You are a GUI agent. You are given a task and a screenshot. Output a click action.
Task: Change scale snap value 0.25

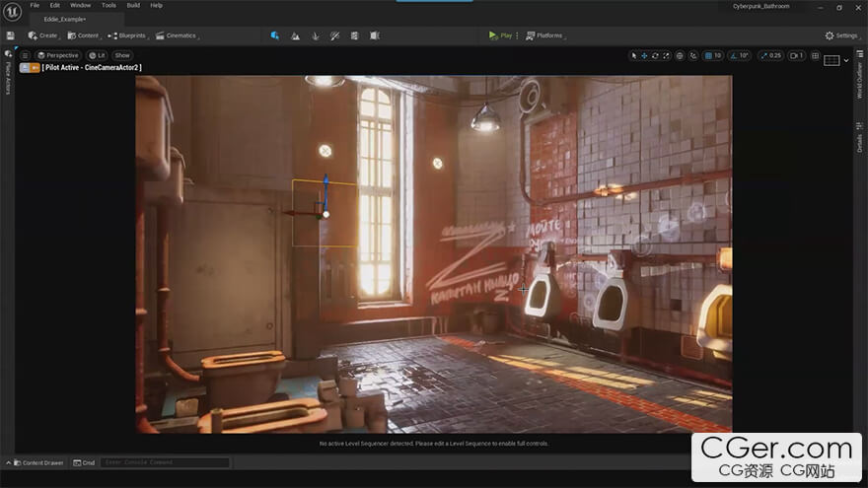click(775, 56)
